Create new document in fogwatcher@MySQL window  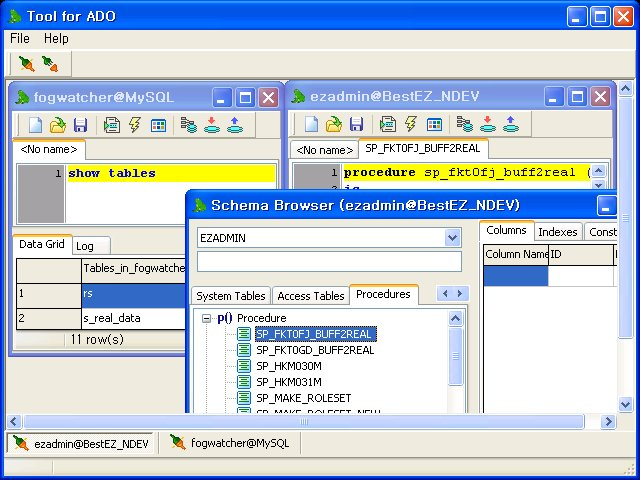click(35, 125)
